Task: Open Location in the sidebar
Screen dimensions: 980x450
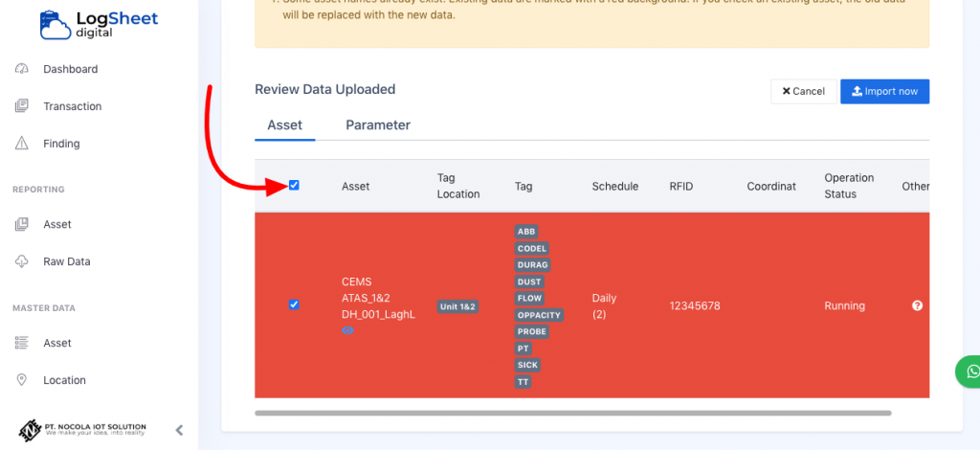Action: 64,380
